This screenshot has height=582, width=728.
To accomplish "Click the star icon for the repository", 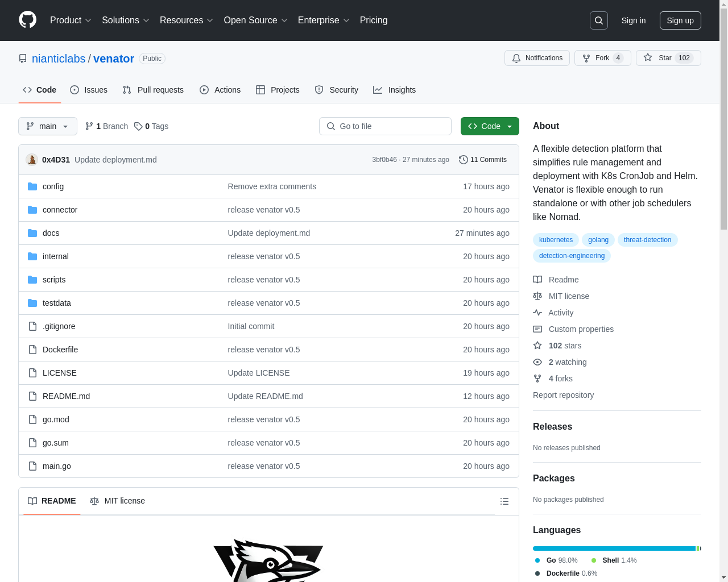I will [648, 57].
